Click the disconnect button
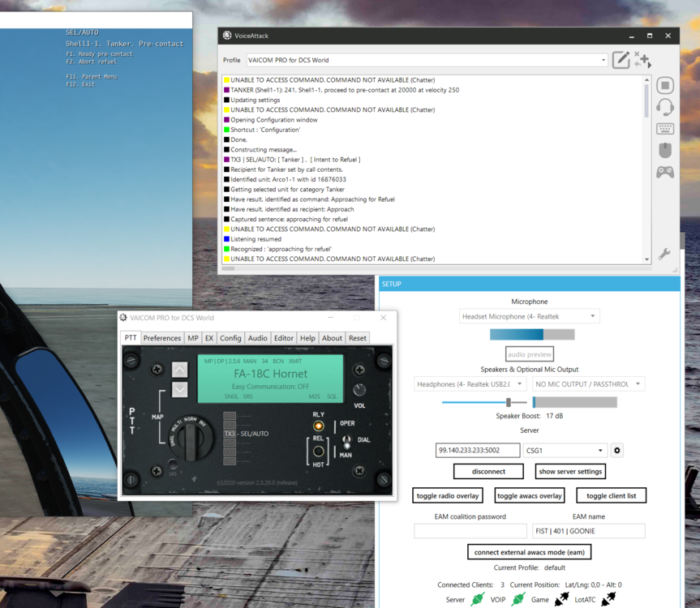This screenshot has height=608, width=700. pos(488,471)
